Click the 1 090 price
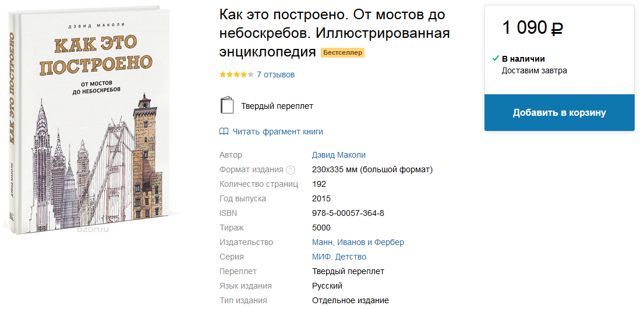Viewport: 644px width, 309px height. pyautogui.click(x=525, y=27)
